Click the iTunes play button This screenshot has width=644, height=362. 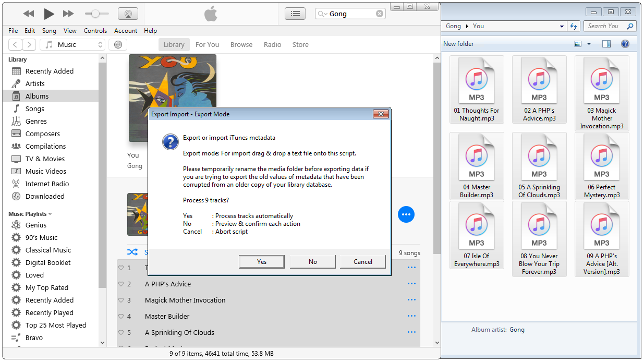48,14
